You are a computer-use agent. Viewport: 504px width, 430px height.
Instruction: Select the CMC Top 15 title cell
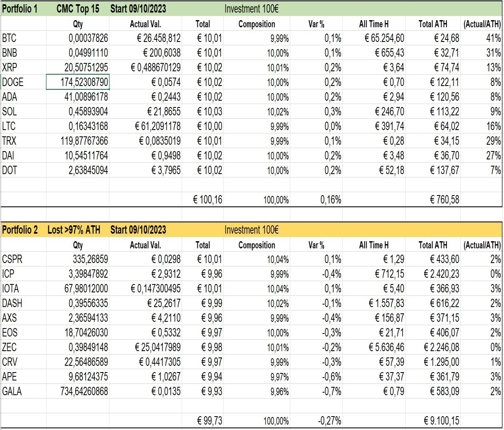pos(78,9)
